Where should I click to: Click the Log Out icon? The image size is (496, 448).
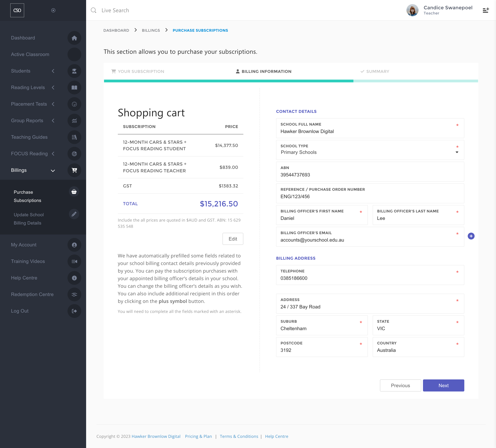(x=74, y=311)
